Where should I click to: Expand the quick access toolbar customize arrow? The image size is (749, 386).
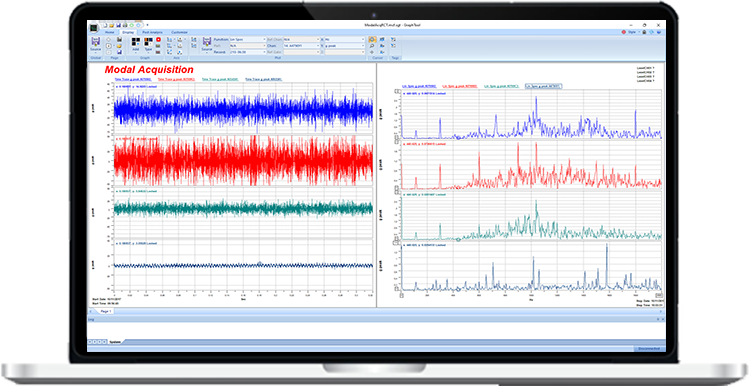tap(147, 25)
